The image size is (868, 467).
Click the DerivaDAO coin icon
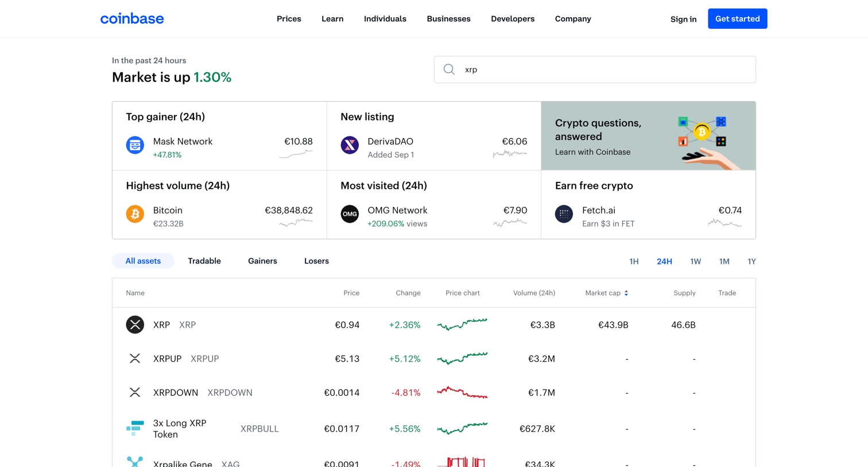pyautogui.click(x=350, y=145)
